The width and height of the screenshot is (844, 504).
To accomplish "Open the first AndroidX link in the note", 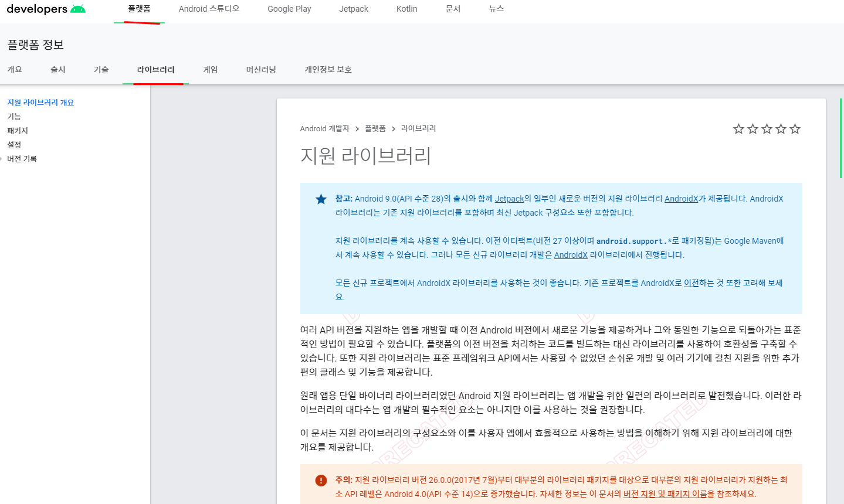I will click(681, 199).
